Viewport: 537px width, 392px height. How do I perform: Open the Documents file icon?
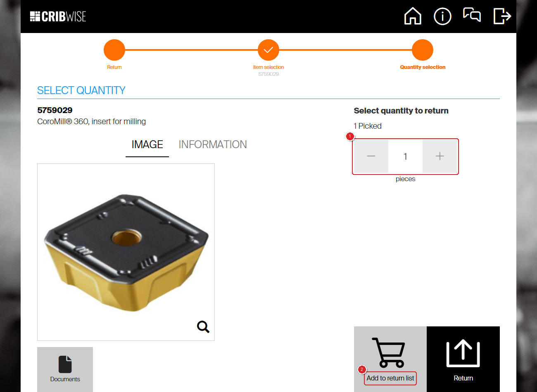[x=65, y=364]
